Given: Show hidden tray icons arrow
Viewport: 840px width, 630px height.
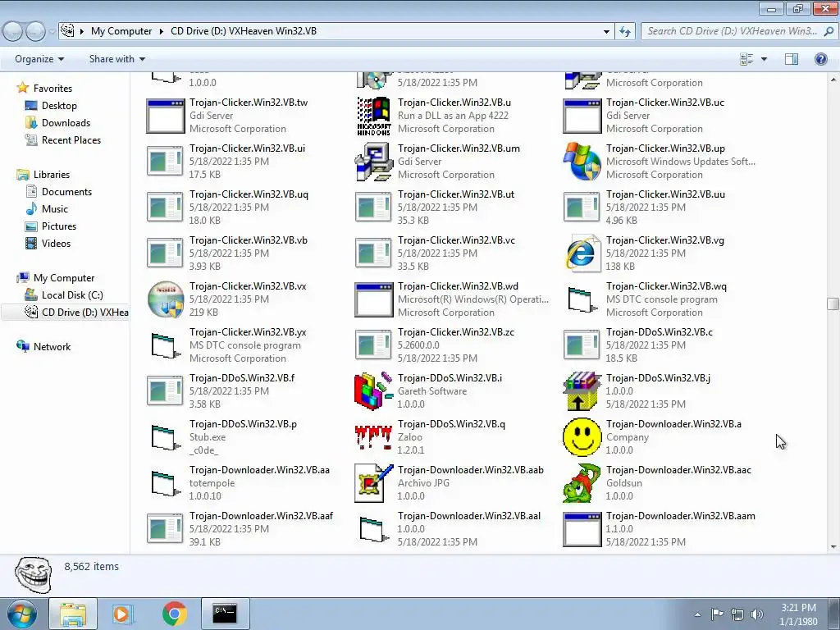Looking at the screenshot, I should 697,614.
